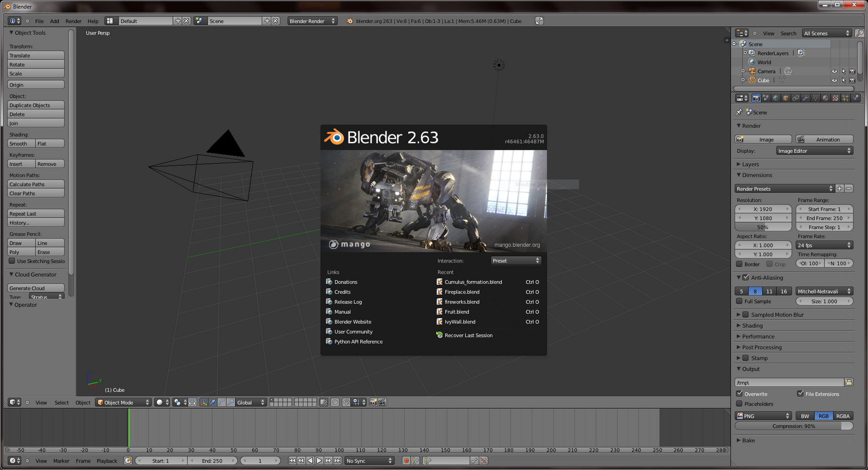Click the snap magnet icon in 3D header
868x470 pixels.
[x=346, y=402]
